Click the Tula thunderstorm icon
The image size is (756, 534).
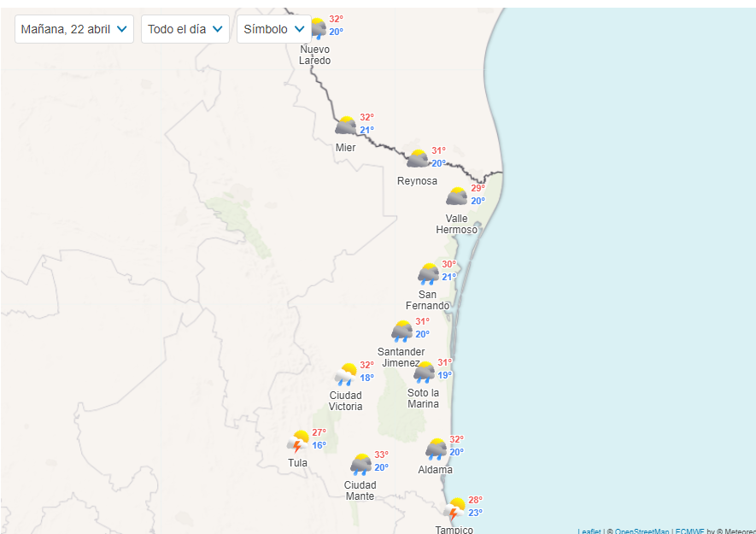(299, 442)
